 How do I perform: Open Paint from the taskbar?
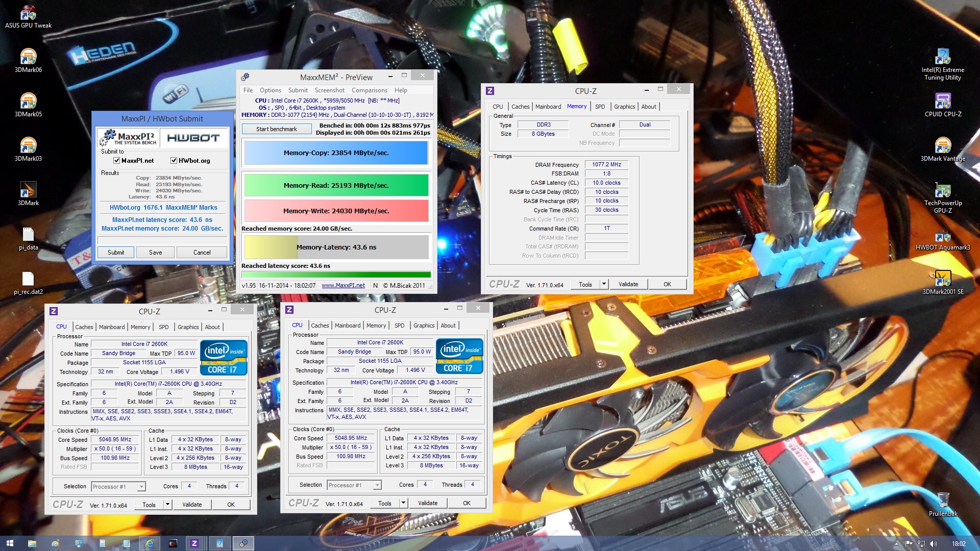pyautogui.click(x=55, y=543)
